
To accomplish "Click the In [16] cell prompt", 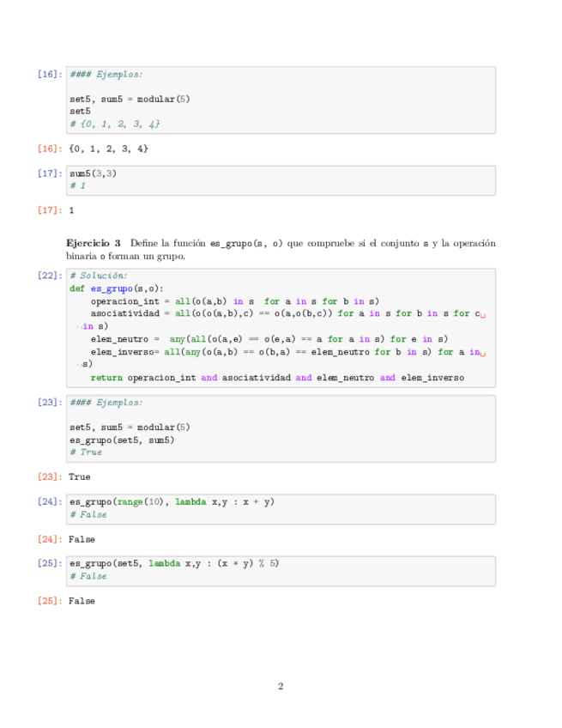I will click(x=49, y=75).
